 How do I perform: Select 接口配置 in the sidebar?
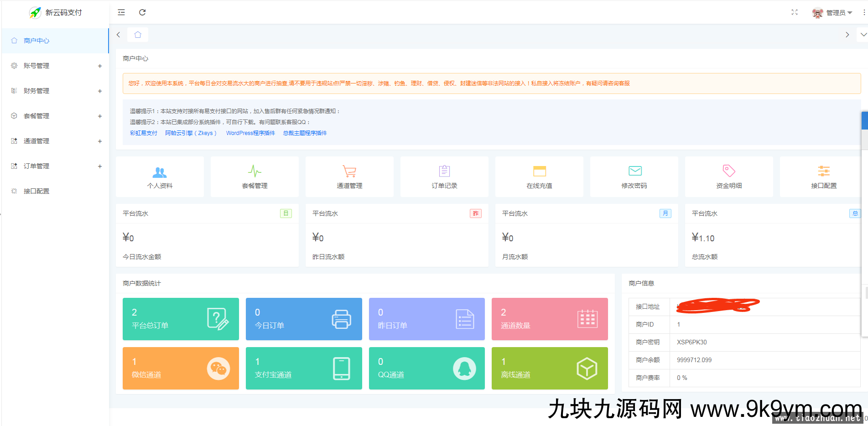click(x=37, y=191)
